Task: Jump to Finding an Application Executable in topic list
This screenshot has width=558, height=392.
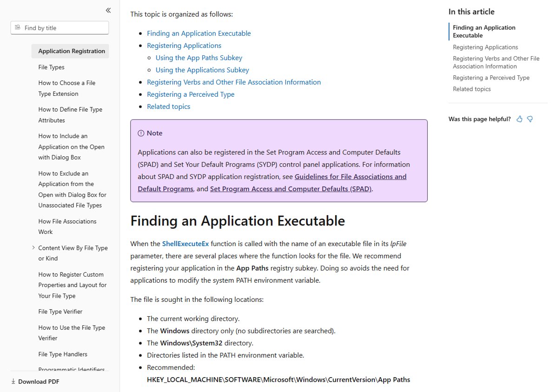Action: click(x=199, y=33)
